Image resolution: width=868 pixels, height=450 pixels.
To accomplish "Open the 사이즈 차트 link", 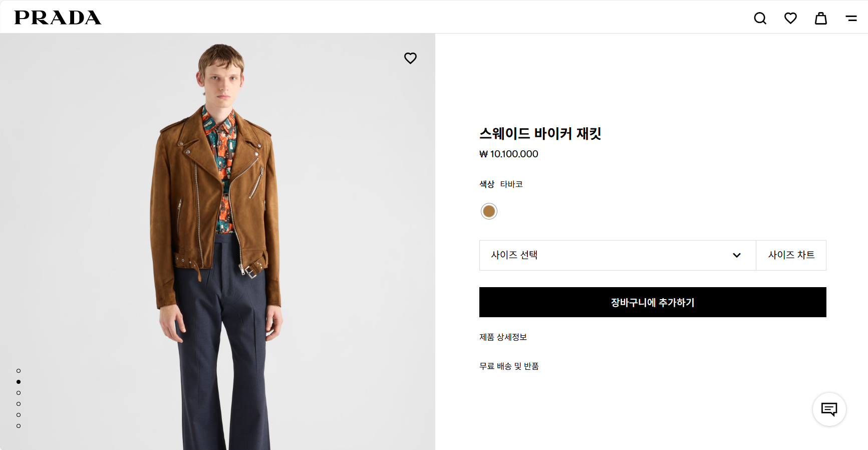I will (x=791, y=255).
